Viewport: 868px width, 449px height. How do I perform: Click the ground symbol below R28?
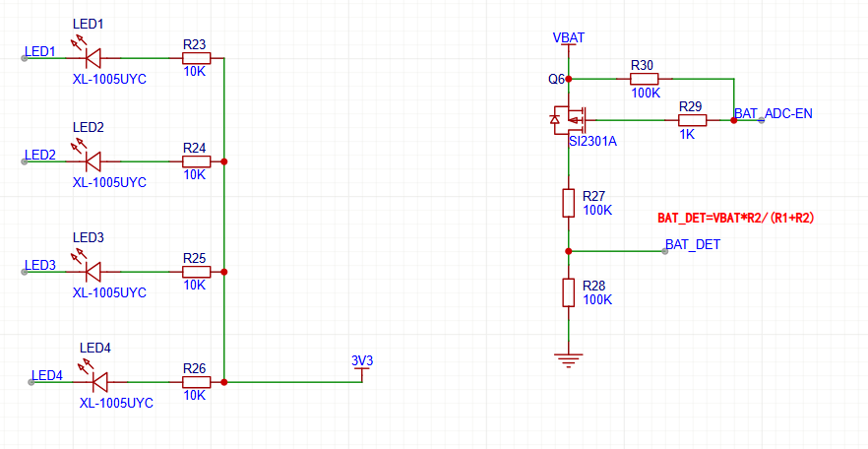568,359
